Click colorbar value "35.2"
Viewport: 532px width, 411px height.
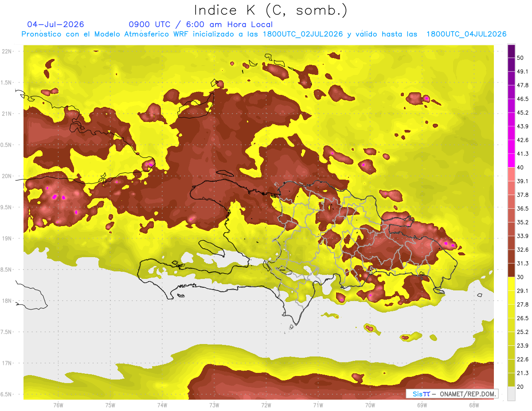[x=522, y=222]
